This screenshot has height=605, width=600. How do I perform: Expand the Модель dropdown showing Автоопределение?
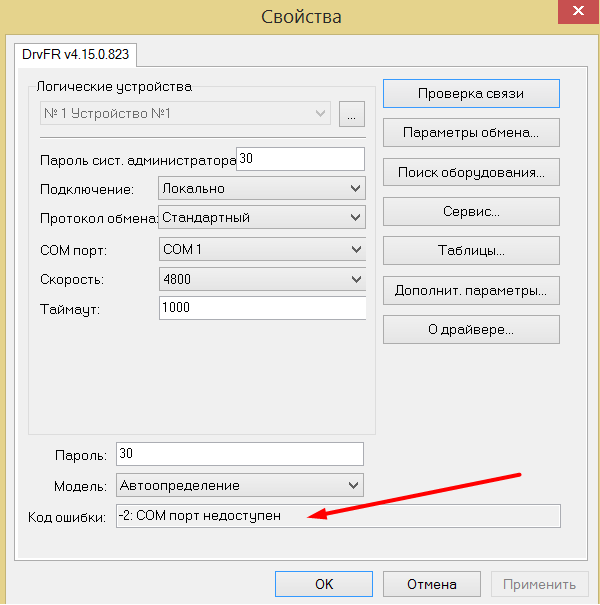pos(240,485)
